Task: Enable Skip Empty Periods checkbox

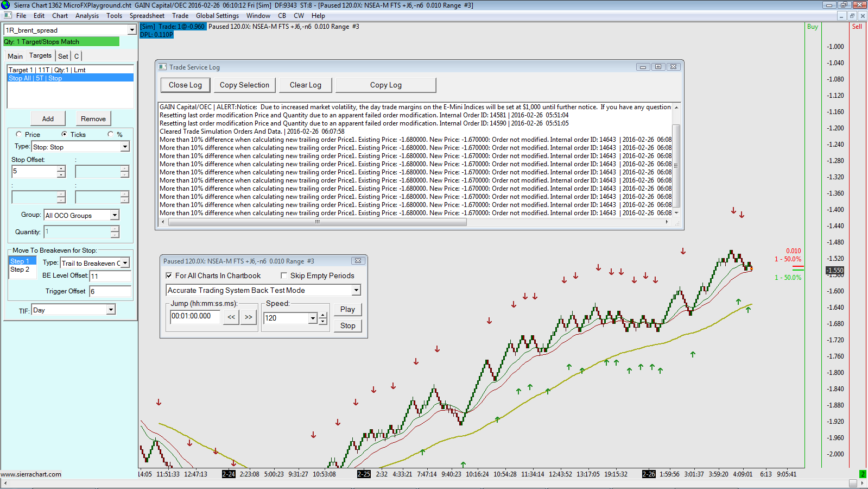Action: (x=284, y=275)
